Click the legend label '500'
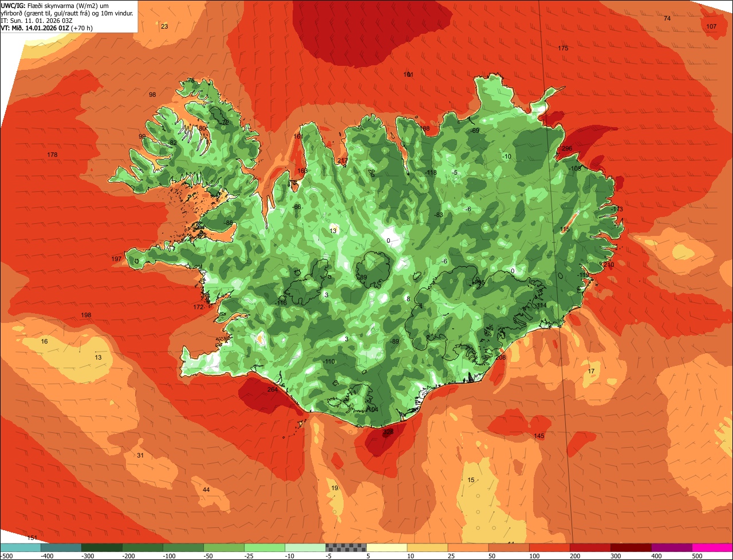The width and height of the screenshot is (733, 560). 697,556
